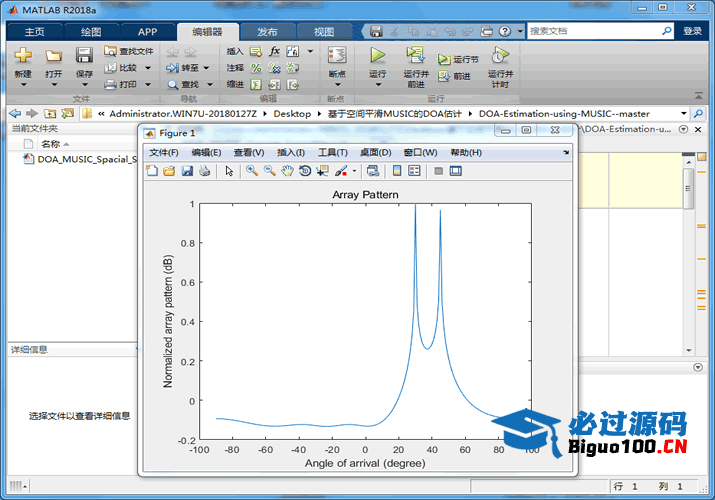Click the browse for folder icon
Viewport: 715px width, 500px height.
(x=67, y=113)
